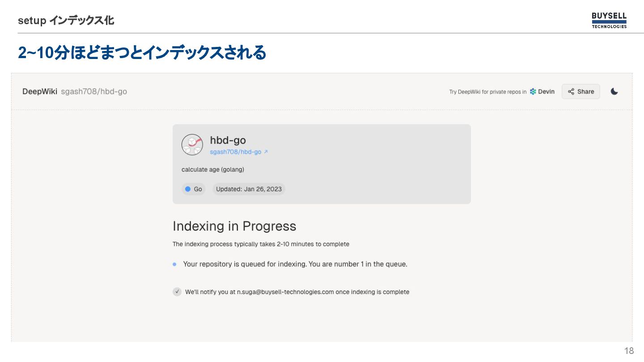
Task: Open the Devin link for private repos
Action: tap(542, 92)
